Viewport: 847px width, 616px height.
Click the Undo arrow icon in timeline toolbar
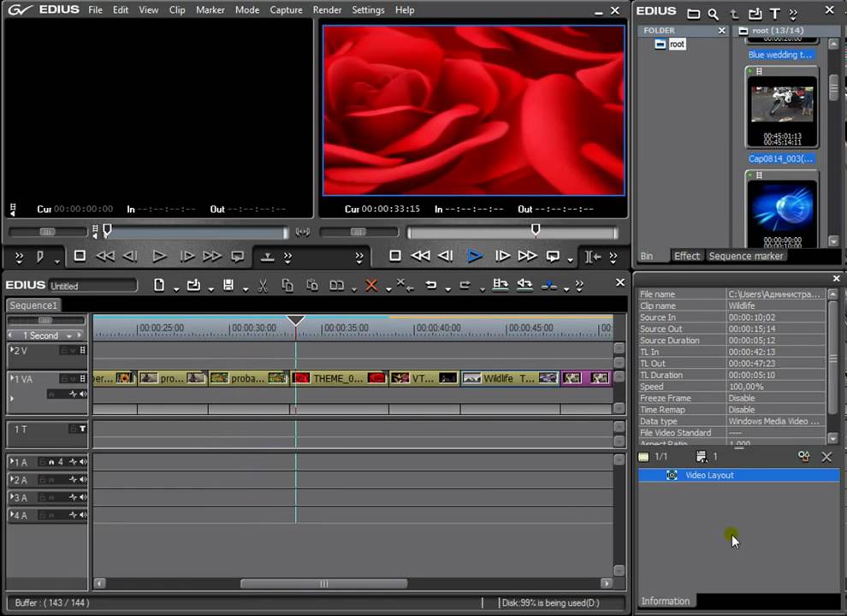click(x=431, y=285)
